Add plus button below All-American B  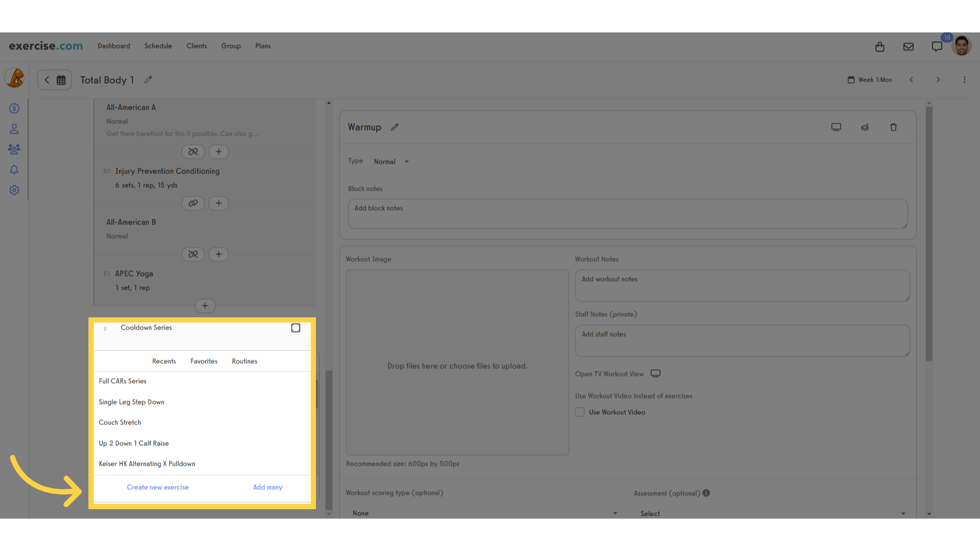click(x=218, y=254)
